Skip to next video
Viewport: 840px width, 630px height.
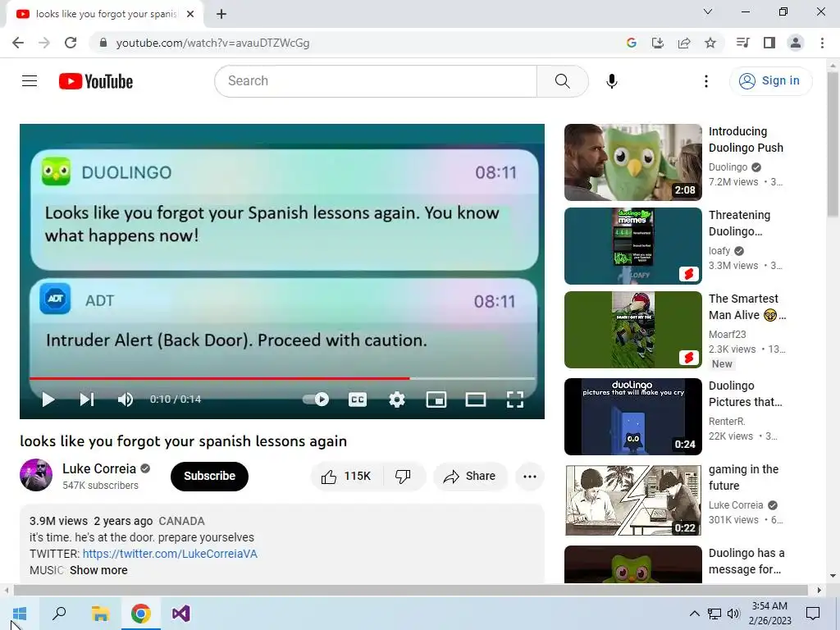87,399
